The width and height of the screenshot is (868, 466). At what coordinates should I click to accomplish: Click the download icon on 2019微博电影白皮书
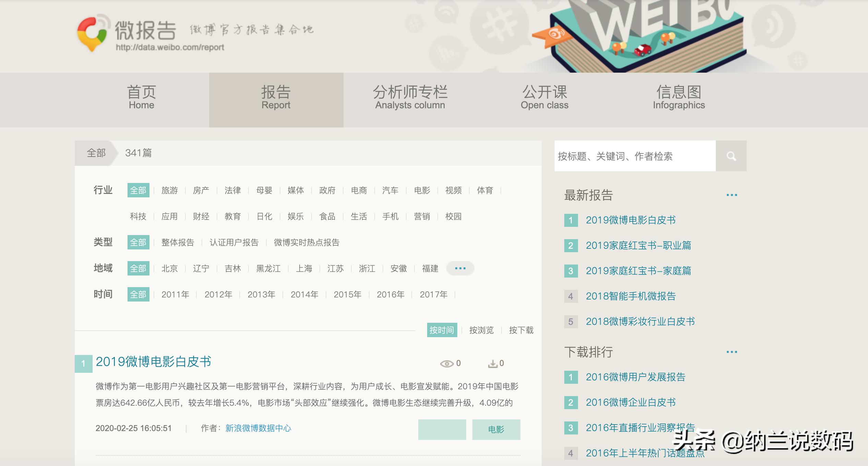493,363
